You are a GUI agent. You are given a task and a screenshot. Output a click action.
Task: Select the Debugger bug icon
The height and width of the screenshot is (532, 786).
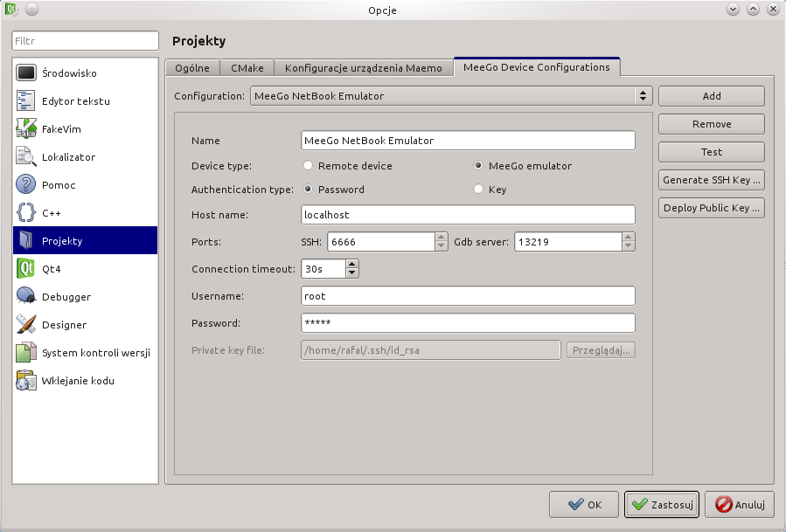(26, 296)
